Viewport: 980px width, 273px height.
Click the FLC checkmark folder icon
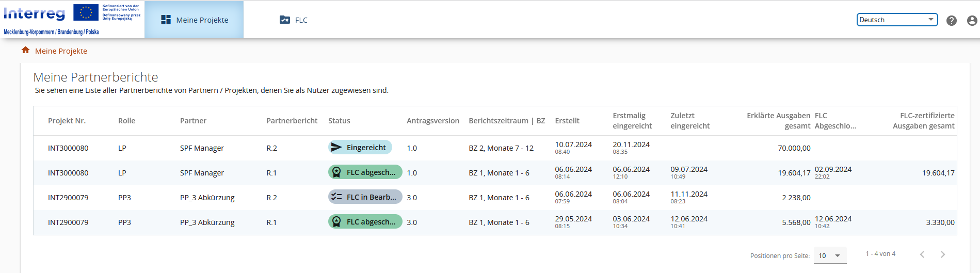pyautogui.click(x=284, y=20)
